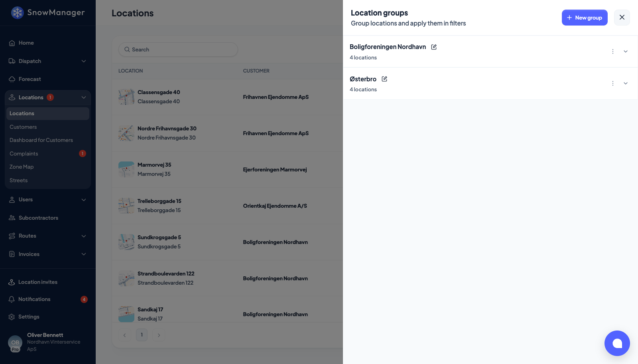This screenshot has height=364, width=638.
Task: Click the SnowManager snowflake logo
Action: (17, 13)
